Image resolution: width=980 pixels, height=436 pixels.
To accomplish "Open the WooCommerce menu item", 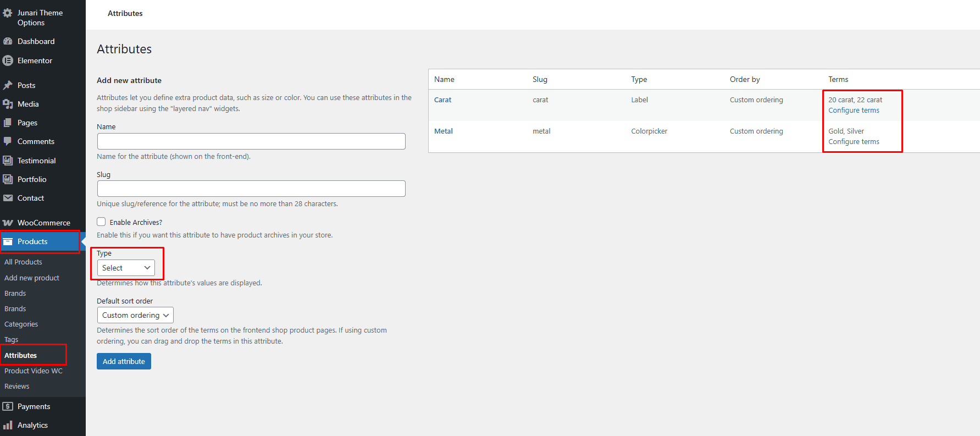I will (x=44, y=223).
